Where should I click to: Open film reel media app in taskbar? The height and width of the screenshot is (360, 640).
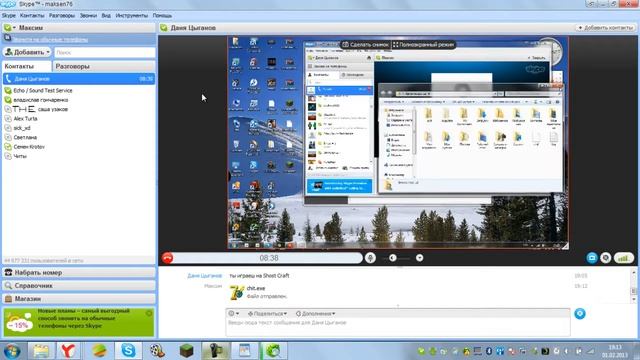point(157,351)
